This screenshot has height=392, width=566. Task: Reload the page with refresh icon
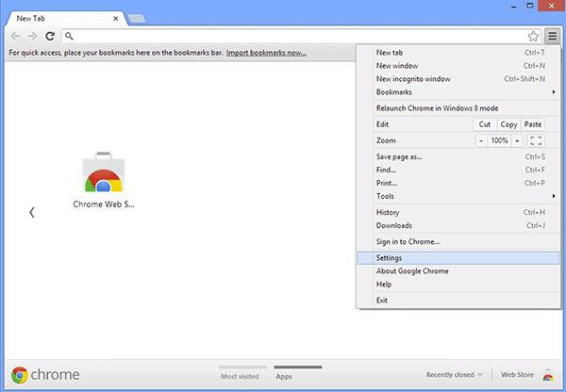click(50, 36)
